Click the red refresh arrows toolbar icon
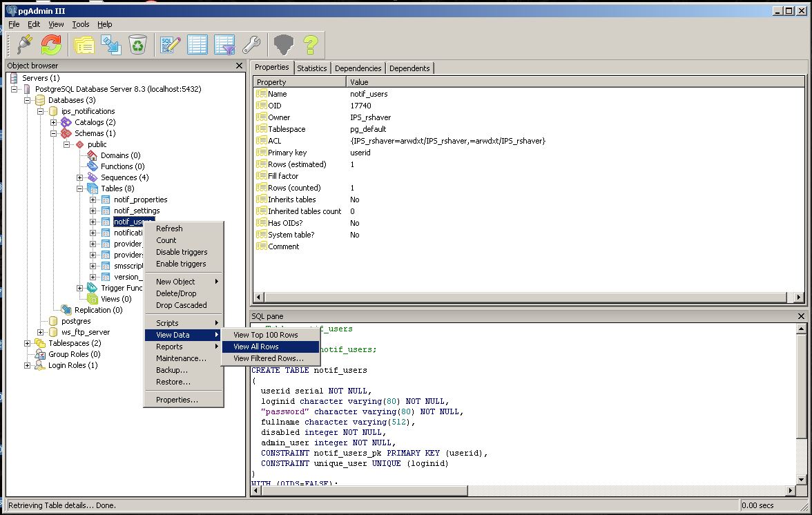 click(x=51, y=45)
